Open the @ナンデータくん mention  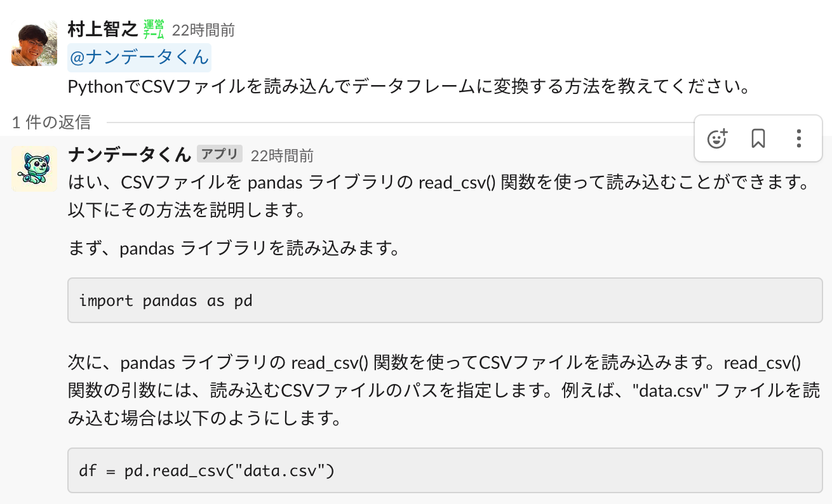[x=137, y=57]
